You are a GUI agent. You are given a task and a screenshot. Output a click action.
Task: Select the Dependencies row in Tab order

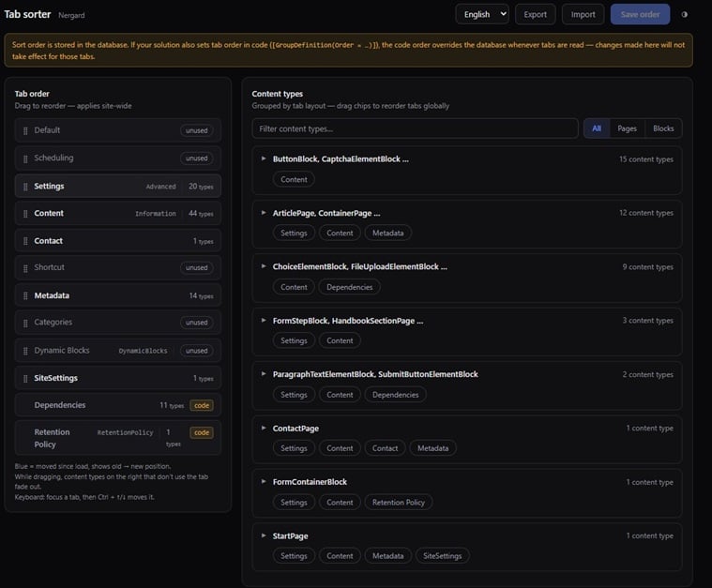[x=117, y=405]
